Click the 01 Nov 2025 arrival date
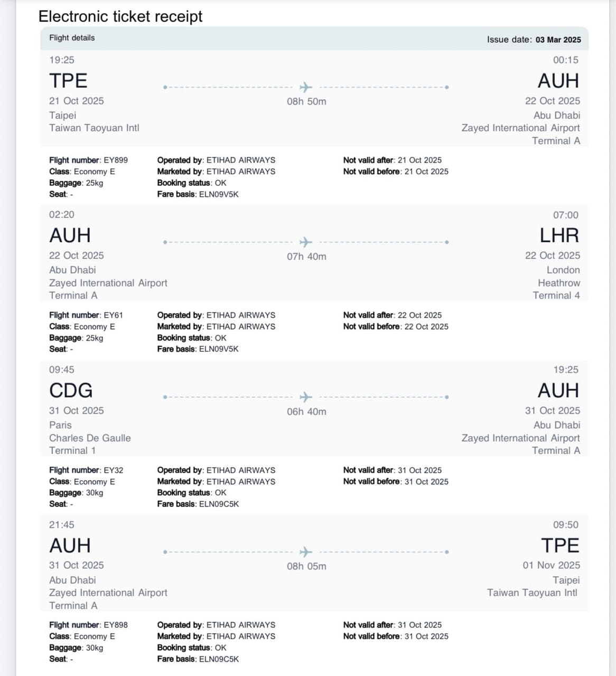Viewport: 616px width, 676px height. tap(552, 565)
